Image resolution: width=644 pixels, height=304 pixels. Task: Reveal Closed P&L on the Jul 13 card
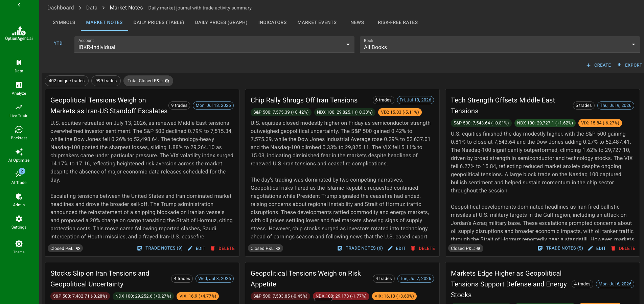click(x=78, y=249)
